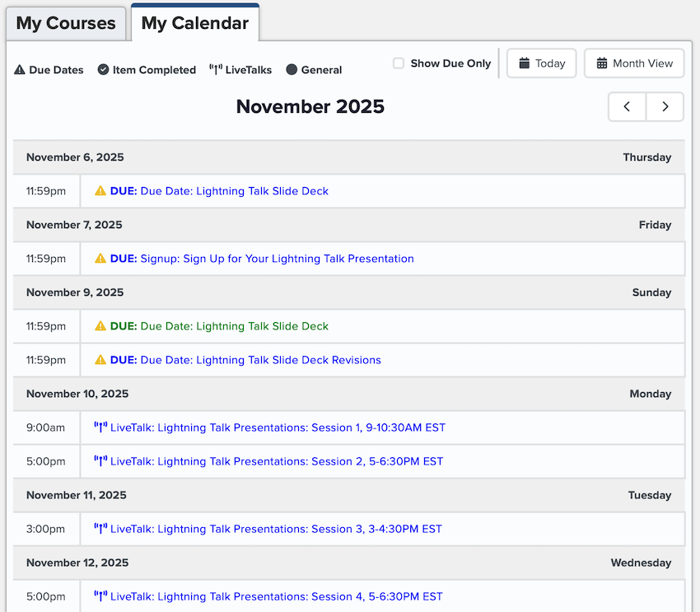This screenshot has width=700, height=612.
Task: Toggle Show Due Only off after checking it
Action: (x=399, y=63)
